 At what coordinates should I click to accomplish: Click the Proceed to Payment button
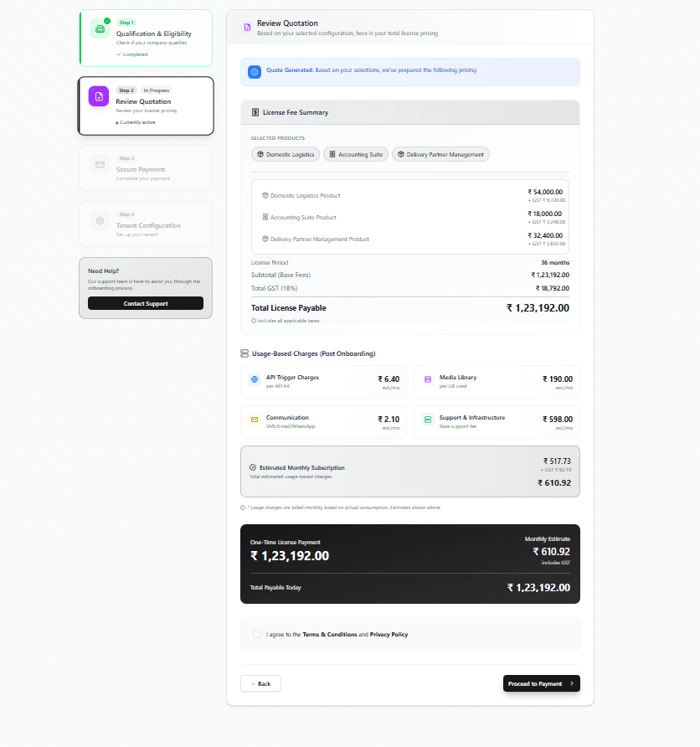pos(542,683)
